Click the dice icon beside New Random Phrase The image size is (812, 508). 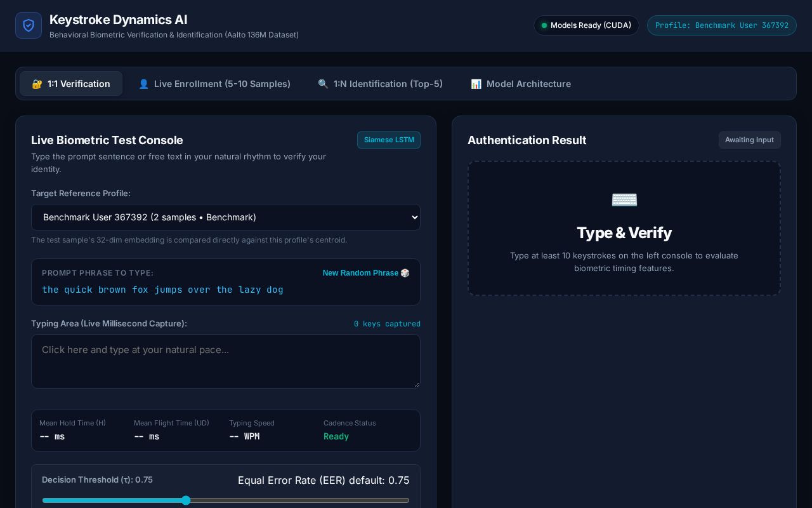[405, 273]
